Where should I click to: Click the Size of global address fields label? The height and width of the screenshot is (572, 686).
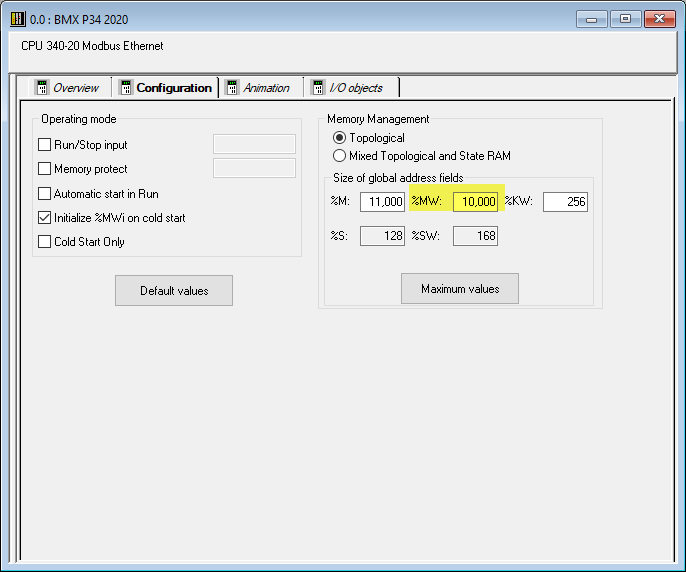(x=398, y=178)
